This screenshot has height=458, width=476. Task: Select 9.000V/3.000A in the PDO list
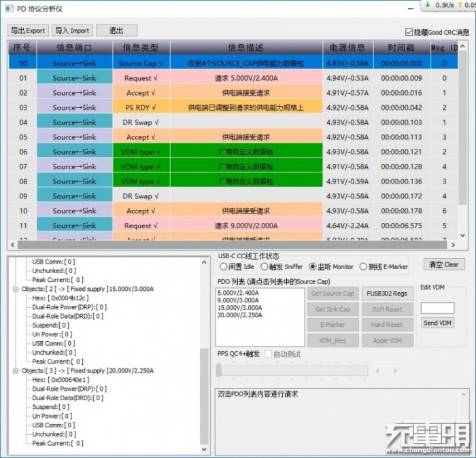coord(238,300)
